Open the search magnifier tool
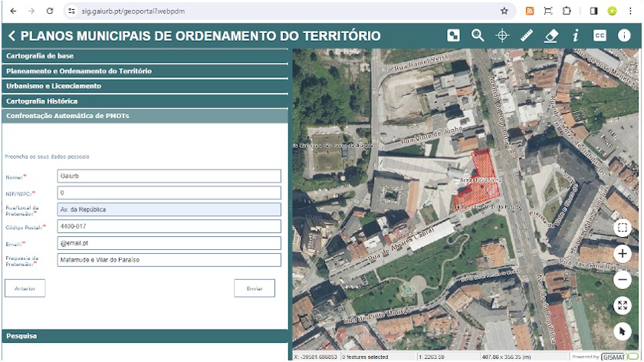644x362 pixels. click(478, 35)
